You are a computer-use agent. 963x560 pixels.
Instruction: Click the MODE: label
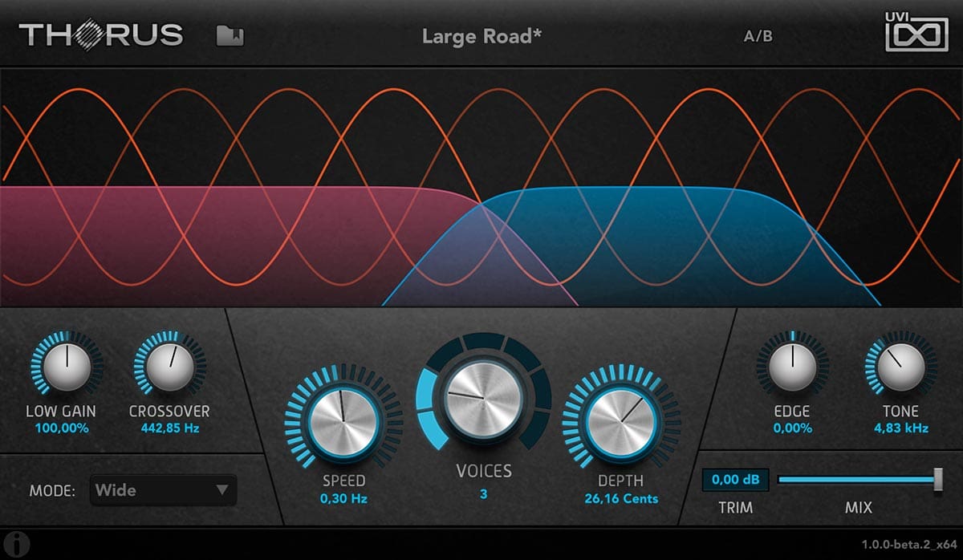[52, 490]
